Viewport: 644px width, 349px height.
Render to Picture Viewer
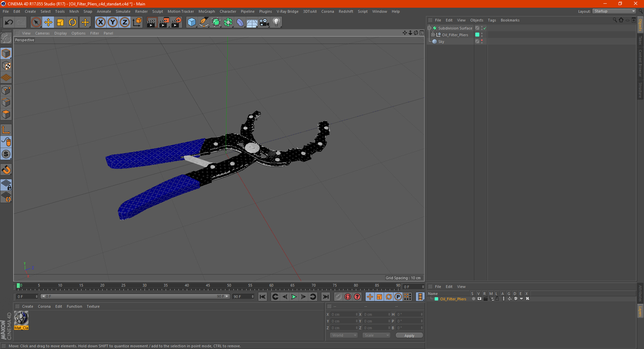(164, 22)
